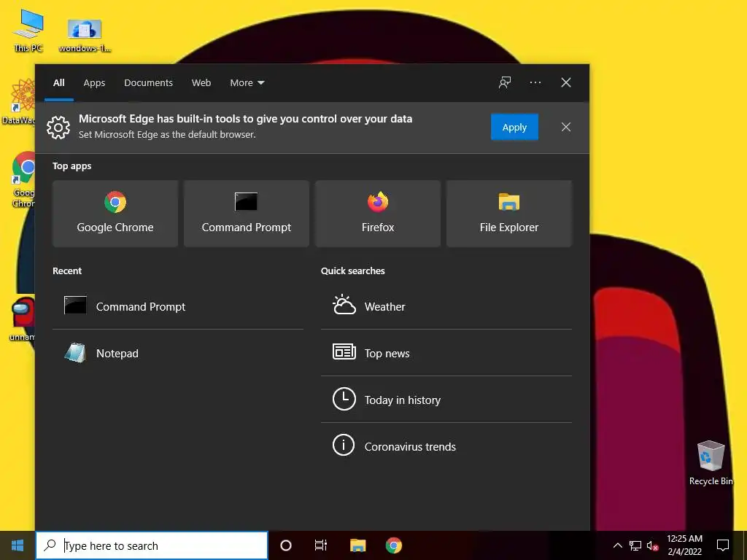Switch to the Apps tab

pos(94,83)
